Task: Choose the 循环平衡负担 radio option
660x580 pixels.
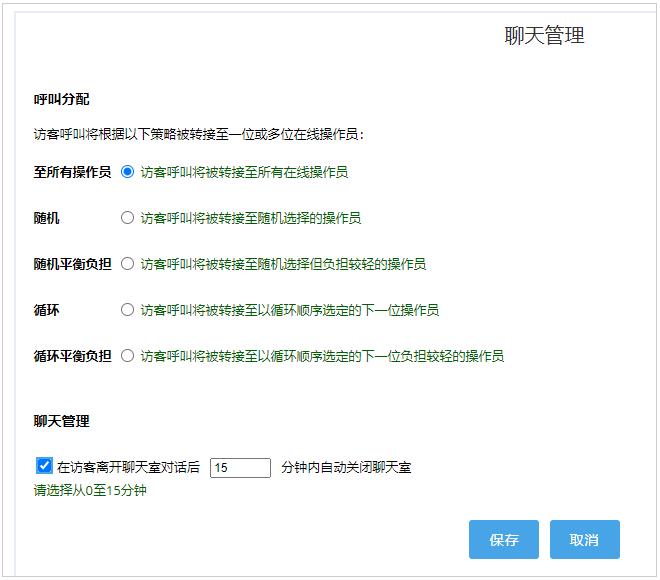Action: click(x=127, y=356)
